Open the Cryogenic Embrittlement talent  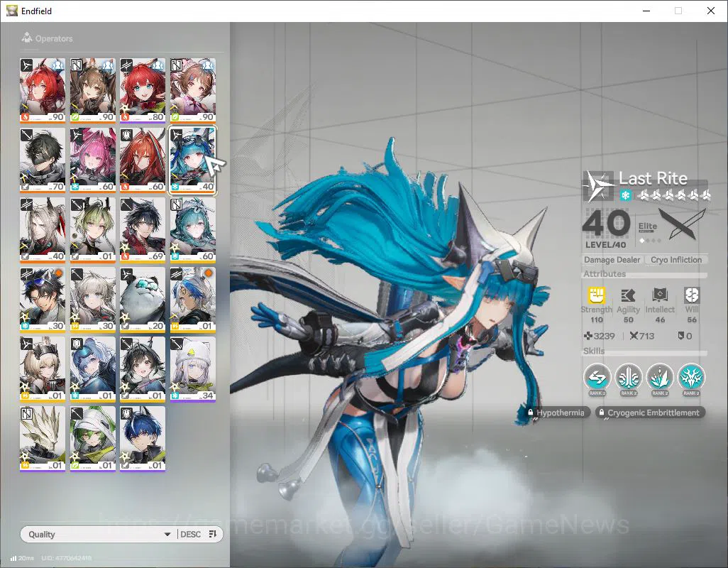pyautogui.click(x=650, y=413)
